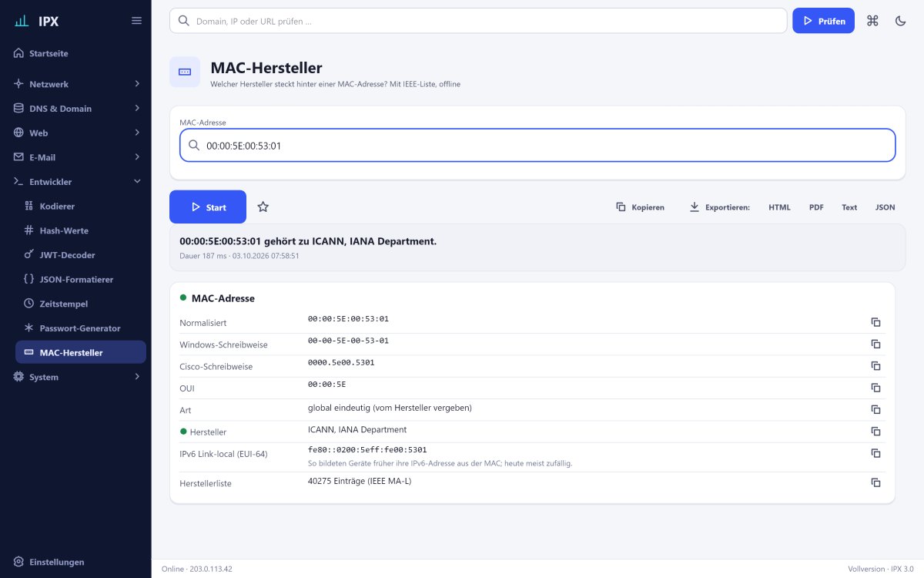
Task: Open the Passwort-Generator tool
Action: click(x=81, y=328)
